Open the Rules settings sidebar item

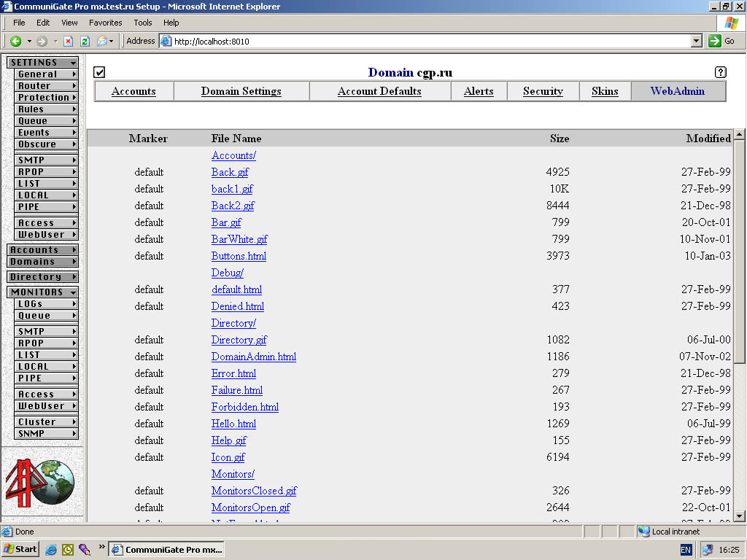point(47,109)
